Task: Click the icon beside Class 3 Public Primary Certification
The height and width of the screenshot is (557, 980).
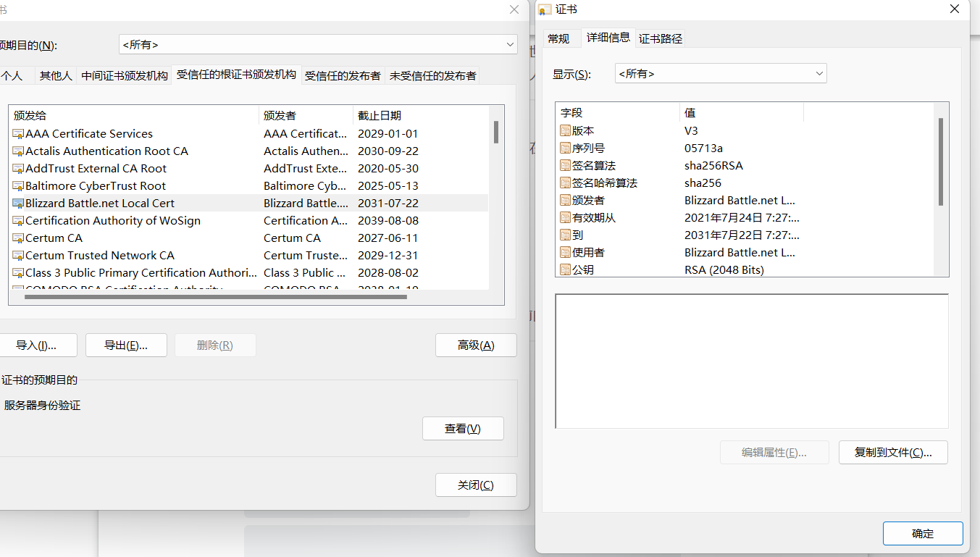Action: pyautogui.click(x=18, y=273)
